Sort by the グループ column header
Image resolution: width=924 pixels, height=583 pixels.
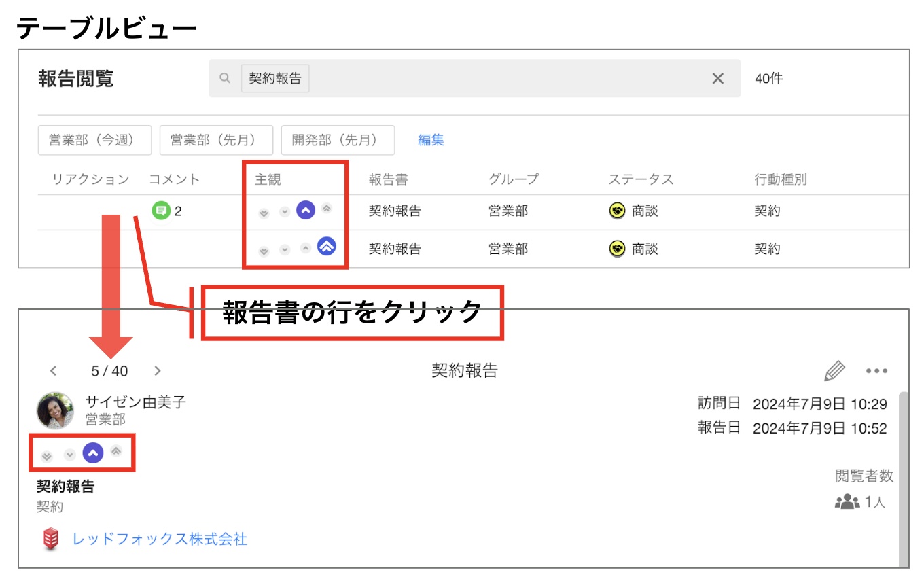pyautogui.click(x=514, y=179)
